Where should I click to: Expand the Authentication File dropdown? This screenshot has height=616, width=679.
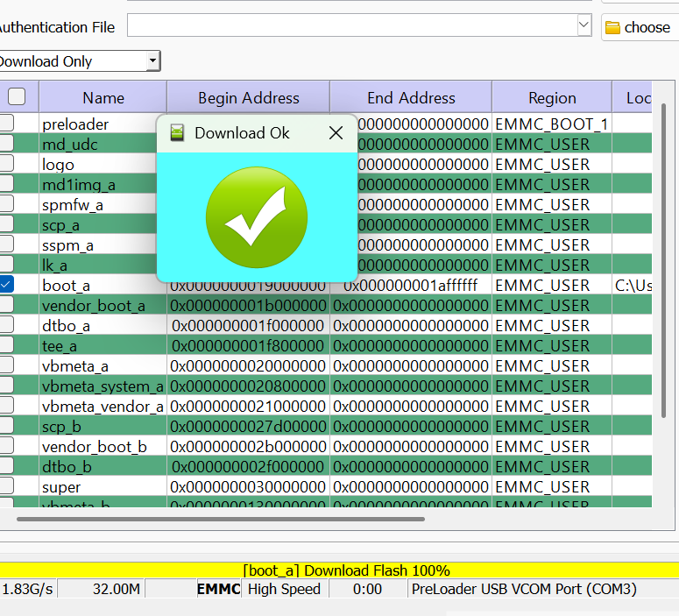[x=584, y=25]
